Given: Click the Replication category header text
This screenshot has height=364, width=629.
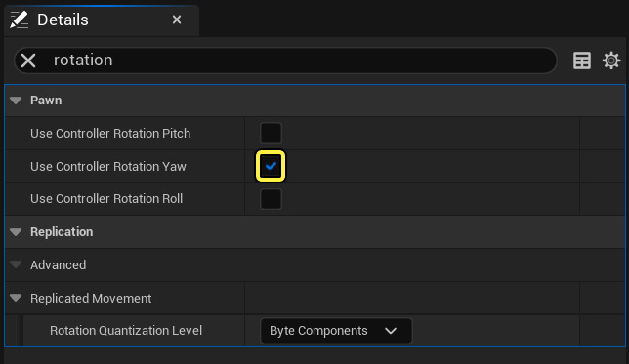Looking at the screenshot, I should [62, 231].
